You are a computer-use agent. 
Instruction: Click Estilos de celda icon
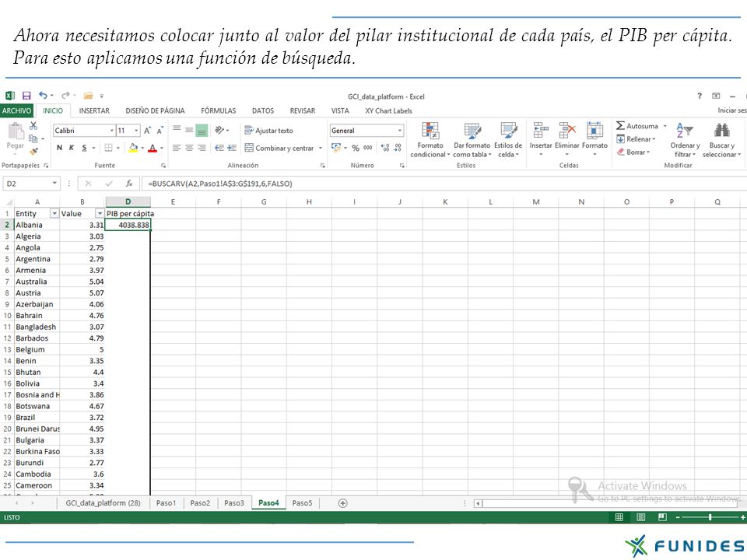(508, 130)
